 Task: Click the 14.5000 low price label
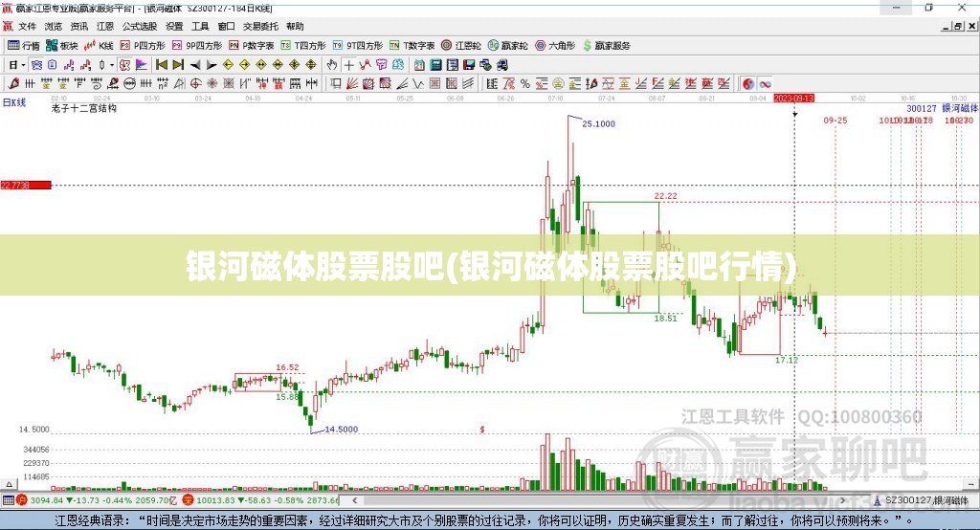342,430
